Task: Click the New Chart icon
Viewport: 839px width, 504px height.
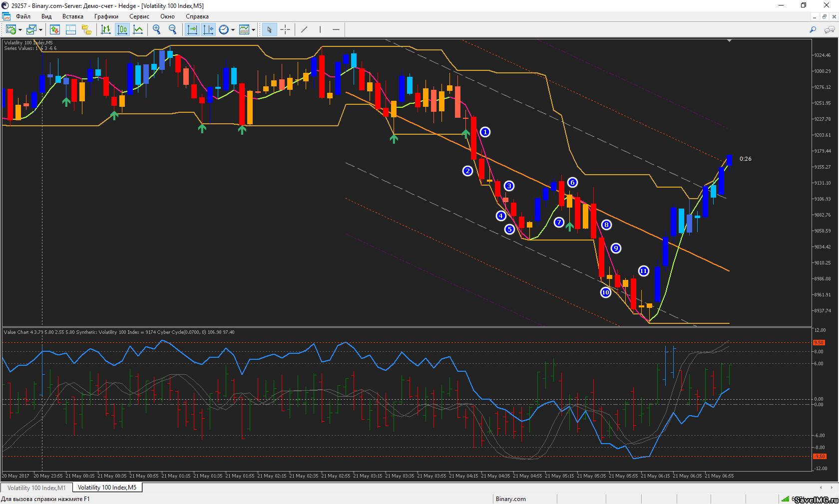Action: point(10,30)
